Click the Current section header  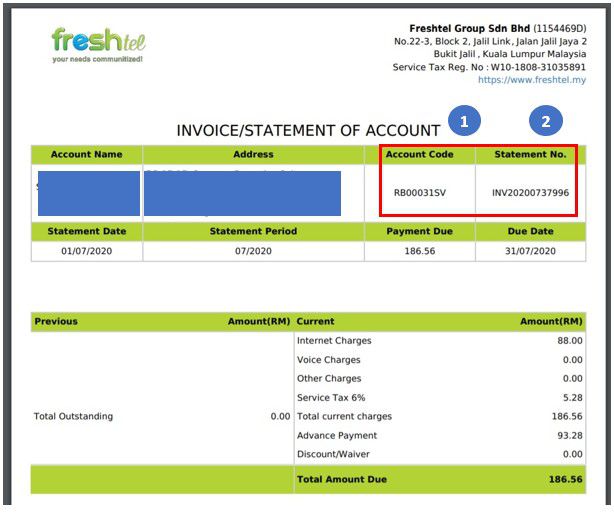pos(315,321)
